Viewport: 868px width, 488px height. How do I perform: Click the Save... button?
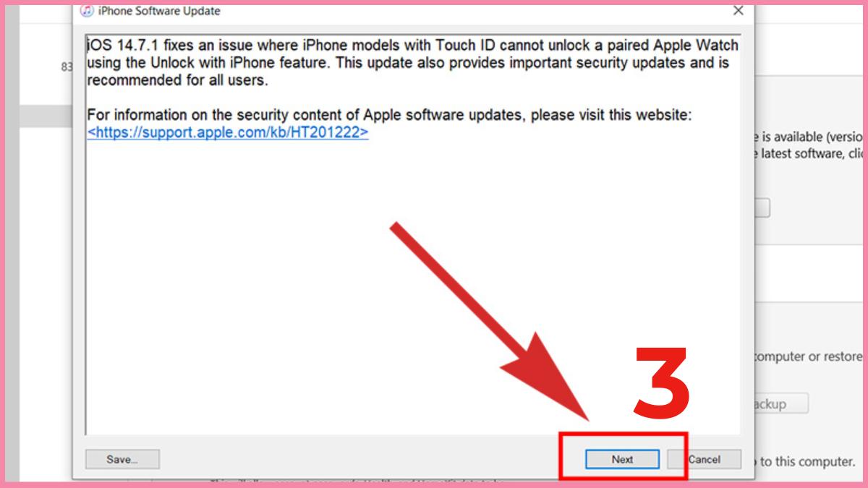click(x=122, y=459)
